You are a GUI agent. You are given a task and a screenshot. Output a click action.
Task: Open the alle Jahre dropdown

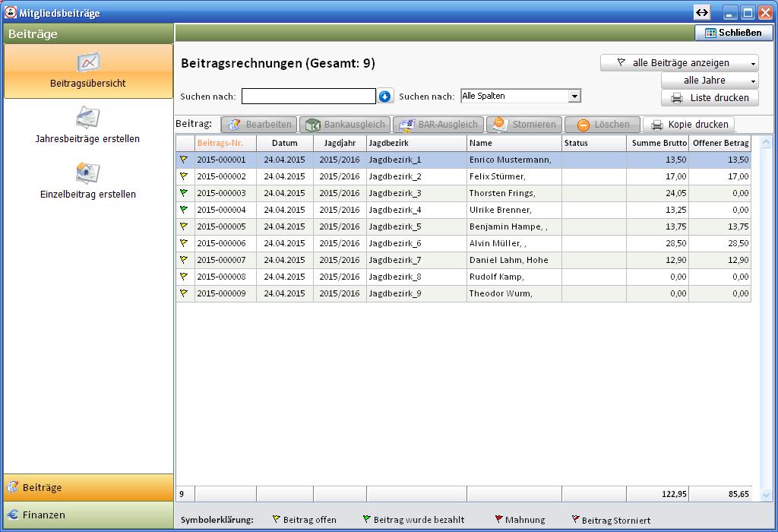click(754, 81)
